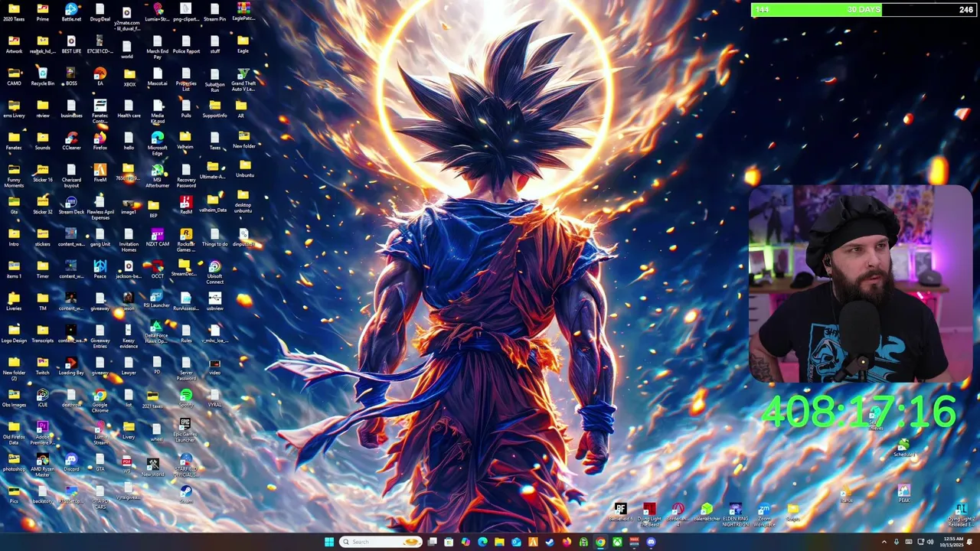Open the volume control in the tray
Image resolution: width=980 pixels, height=551 pixels.
pyautogui.click(x=930, y=542)
